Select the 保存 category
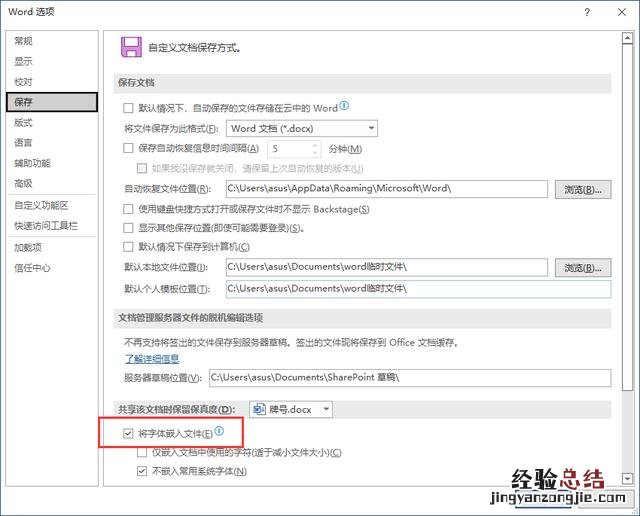The height and width of the screenshot is (516, 640). click(52, 102)
